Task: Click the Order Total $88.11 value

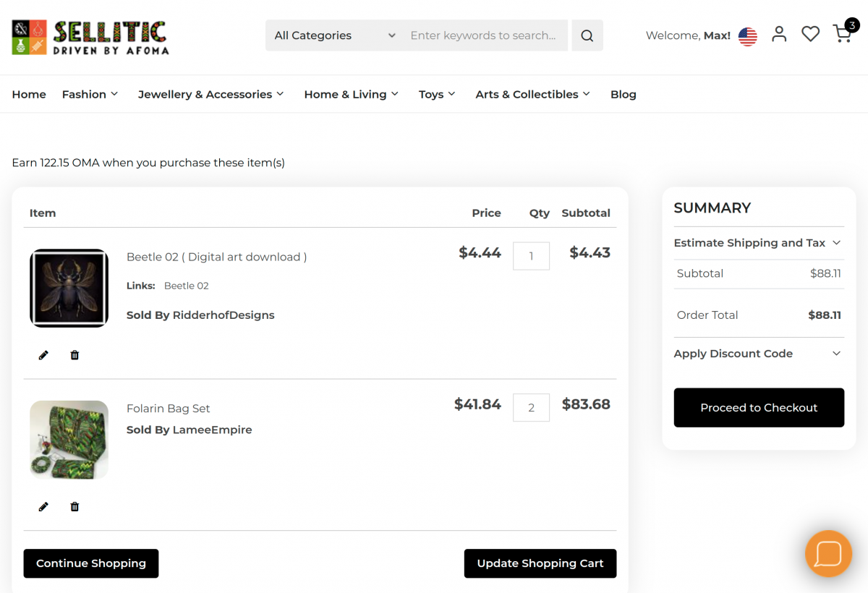Action: [x=825, y=315]
